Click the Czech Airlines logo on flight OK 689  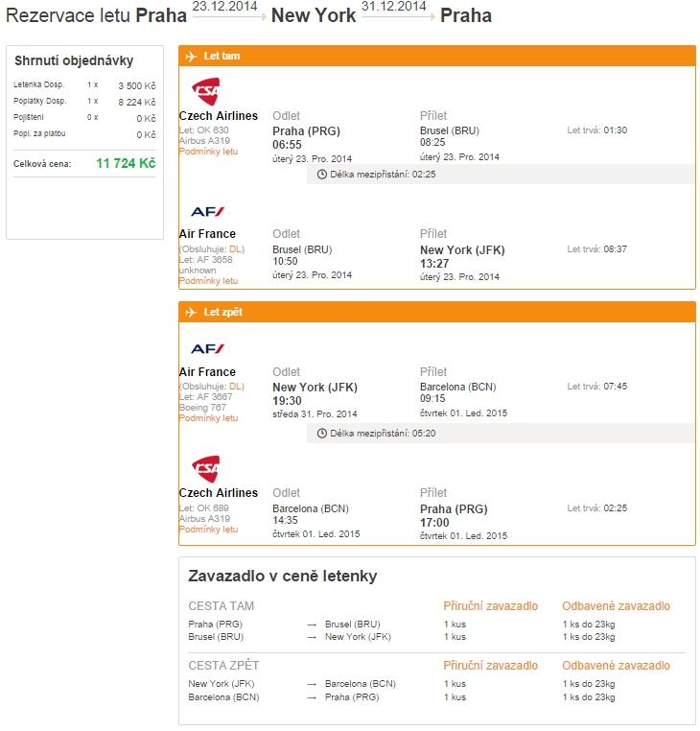point(205,469)
